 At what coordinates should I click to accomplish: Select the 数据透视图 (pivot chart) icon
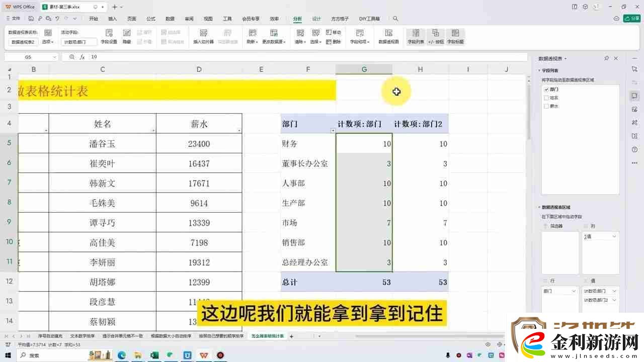pyautogui.click(x=389, y=35)
